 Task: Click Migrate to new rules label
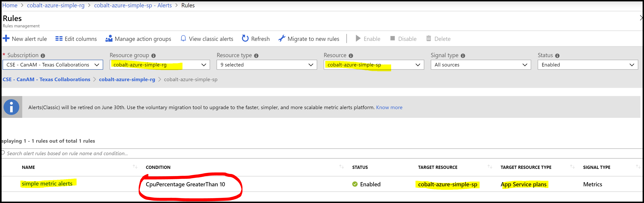pyautogui.click(x=313, y=39)
